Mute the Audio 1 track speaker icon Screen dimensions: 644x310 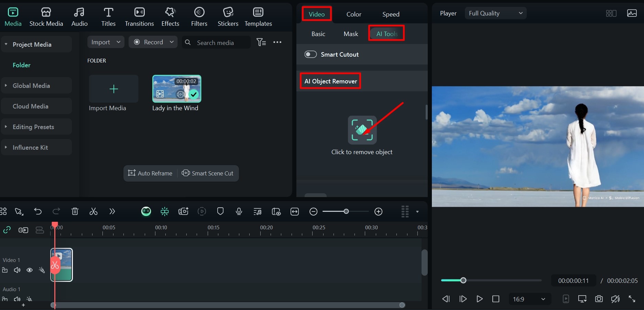(x=17, y=299)
